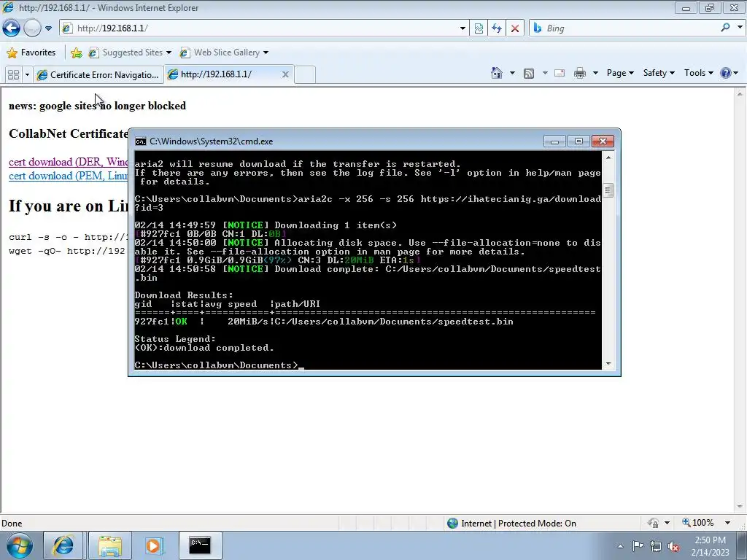Toggle Compatibility View icon in address bar
The height and width of the screenshot is (560, 747).
coord(479,28)
